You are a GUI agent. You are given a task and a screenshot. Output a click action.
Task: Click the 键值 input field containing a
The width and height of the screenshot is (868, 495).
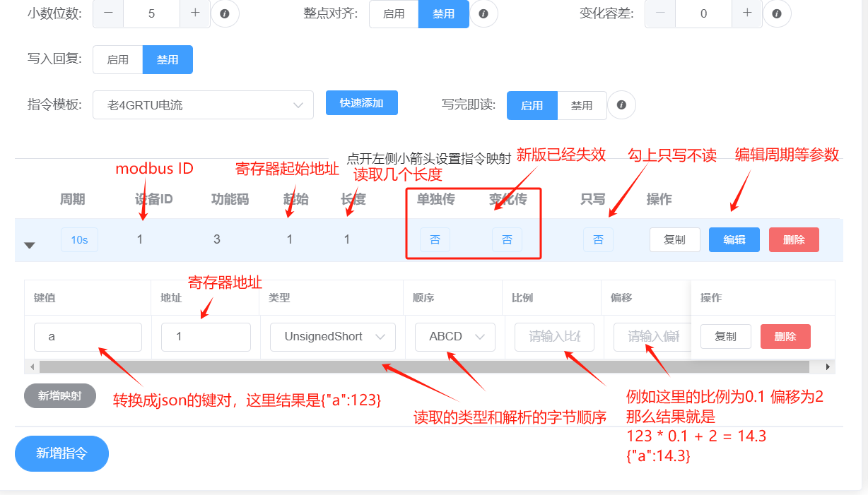tap(88, 337)
